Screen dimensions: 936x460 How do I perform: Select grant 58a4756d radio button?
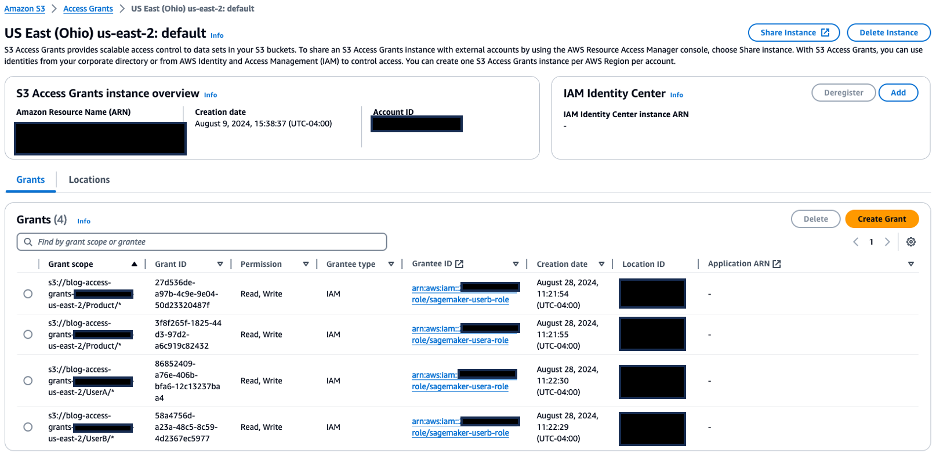pos(27,427)
